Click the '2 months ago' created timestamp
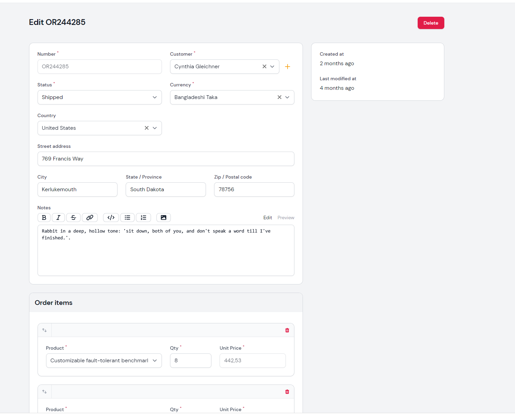Image resolution: width=515 pixels, height=420 pixels. 337,64
